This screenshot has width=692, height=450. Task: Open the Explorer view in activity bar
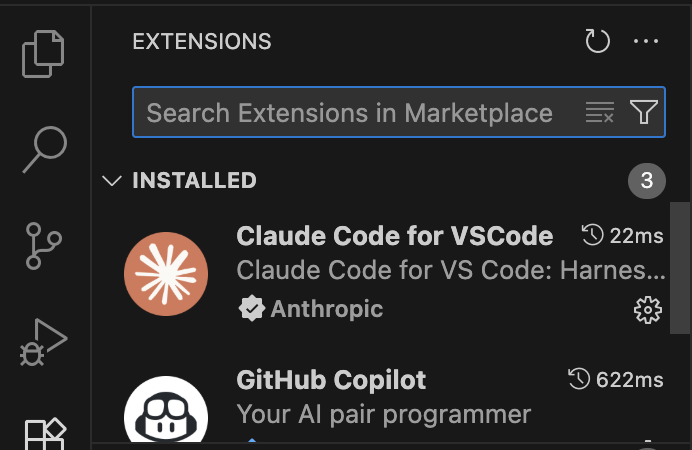click(44, 54)
